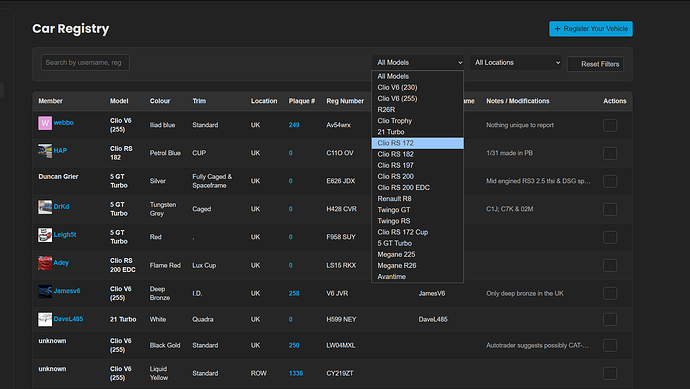Viewport: 690px width, 389px height.
Task: Open DrKd's avatar thumbnail
Action: pyautogui.click(x=45, y=207)
